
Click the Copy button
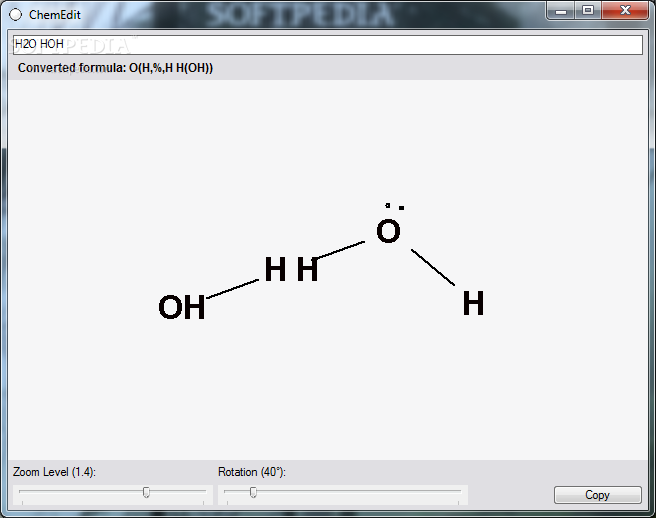click(597, 495)
